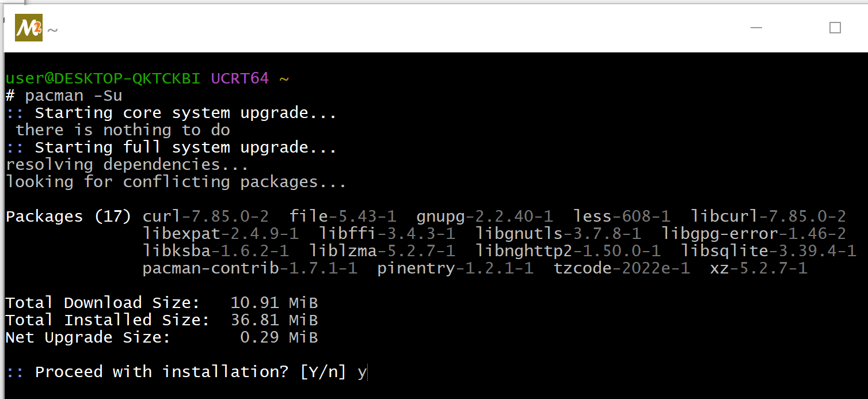The image size is (868, 399).
Task: Click the tilde window title text
Action: (x=52, y=29)
